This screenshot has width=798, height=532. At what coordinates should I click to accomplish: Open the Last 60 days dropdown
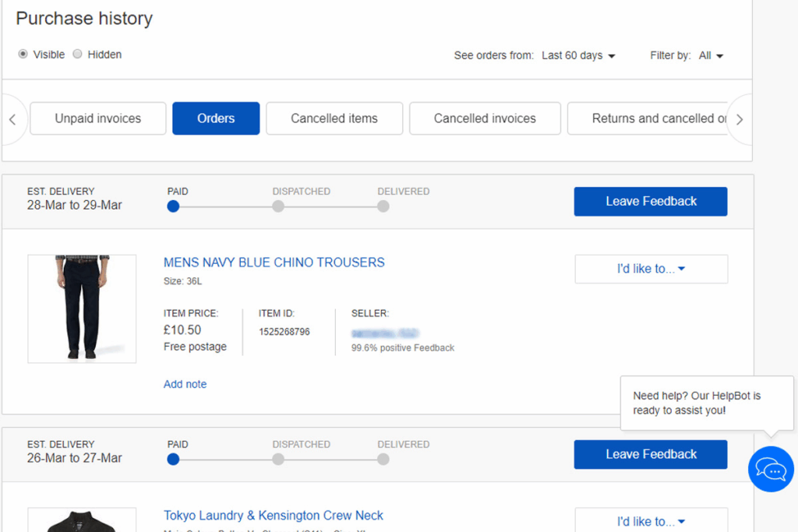click(578, 55)
